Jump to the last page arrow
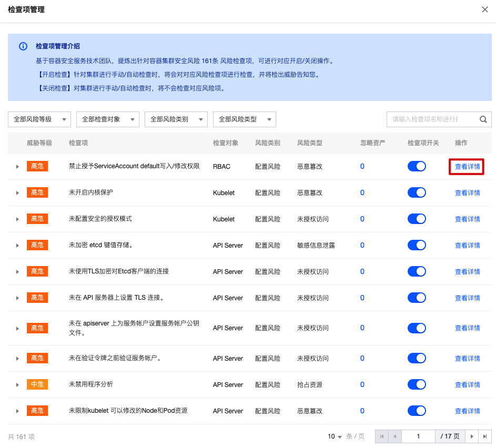This screenshot has width=496, height=448. click(x=485, y=436)
